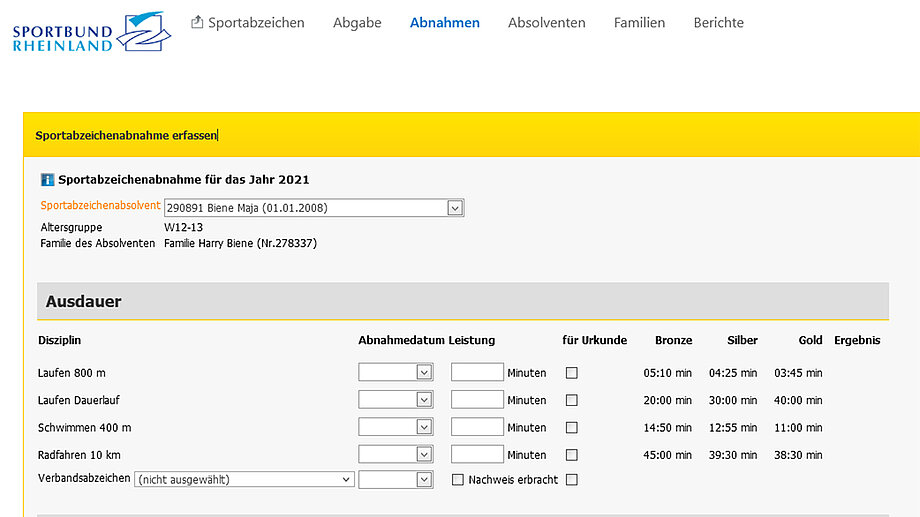
Task: Expand the Sportabzeichenabsolvent dropdown
Action: 455,208
